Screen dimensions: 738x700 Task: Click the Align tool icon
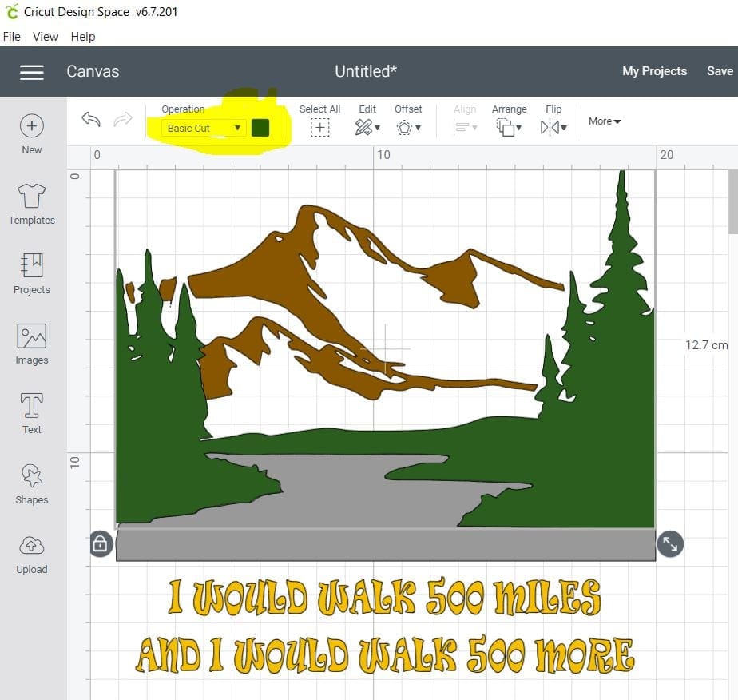462,127
